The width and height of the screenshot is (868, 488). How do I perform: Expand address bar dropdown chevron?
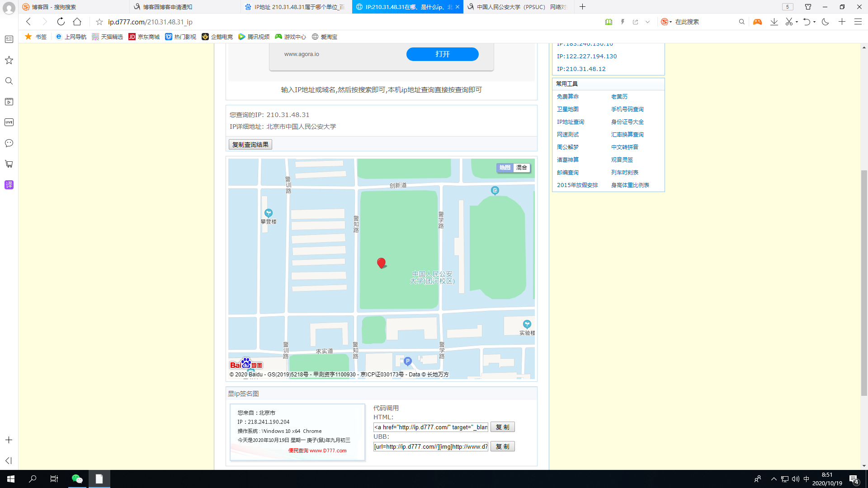(647, 22)
